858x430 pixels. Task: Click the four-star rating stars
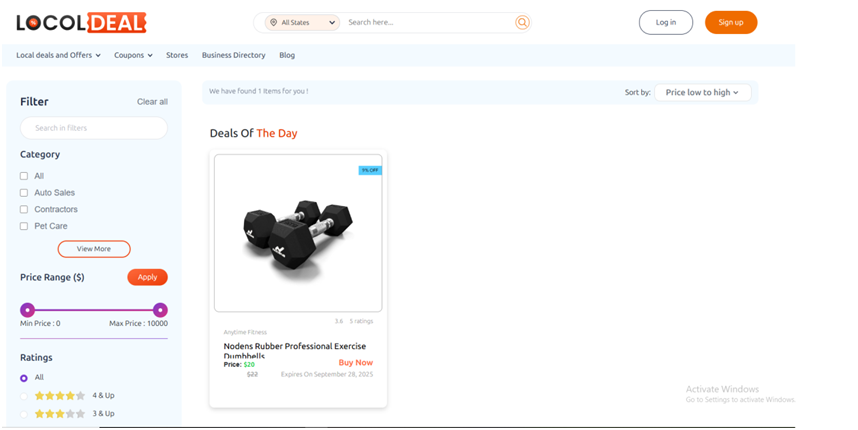pos(60,396)
